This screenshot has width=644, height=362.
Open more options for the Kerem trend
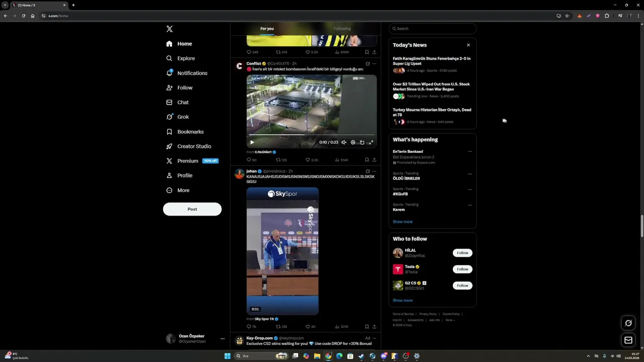pyautogui.click(x=470, y=205)
